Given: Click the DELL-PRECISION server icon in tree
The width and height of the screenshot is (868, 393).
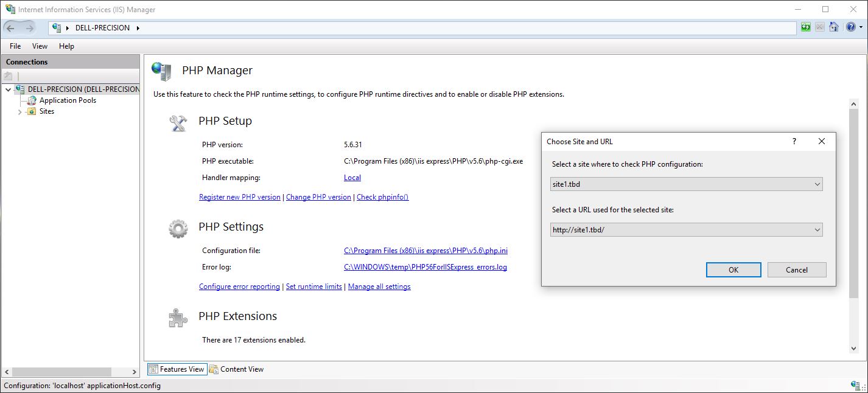Looking at the screenshot, I should (x=20, y=89).
